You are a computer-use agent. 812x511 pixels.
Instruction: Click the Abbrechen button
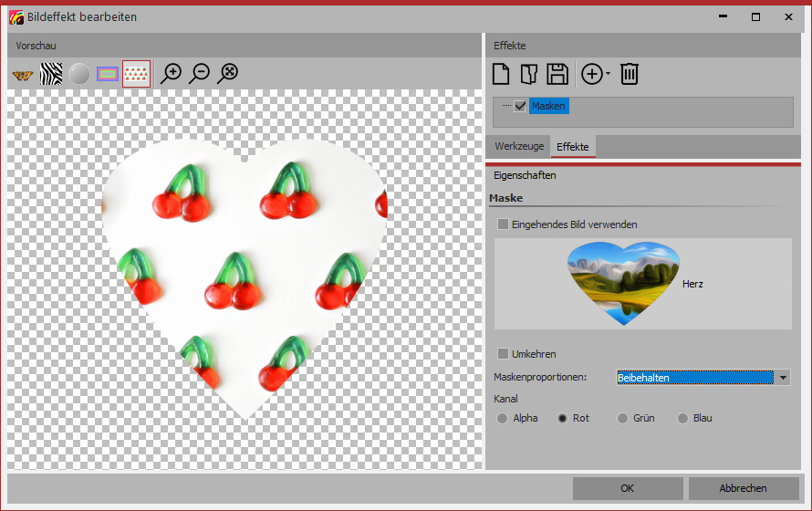[x=744, y=488]
